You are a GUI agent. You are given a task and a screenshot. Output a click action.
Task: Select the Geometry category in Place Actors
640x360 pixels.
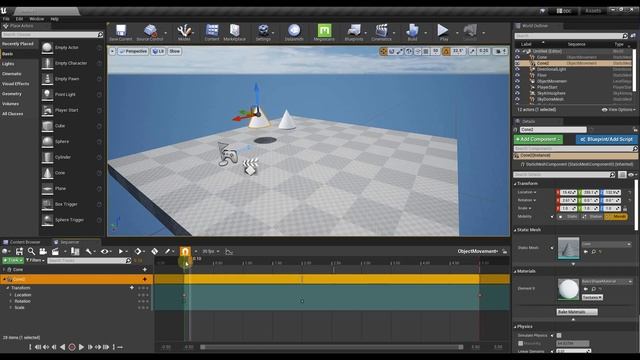12,94
